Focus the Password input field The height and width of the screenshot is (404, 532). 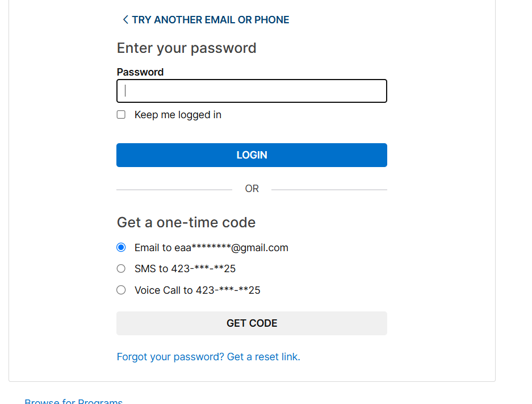252,91
